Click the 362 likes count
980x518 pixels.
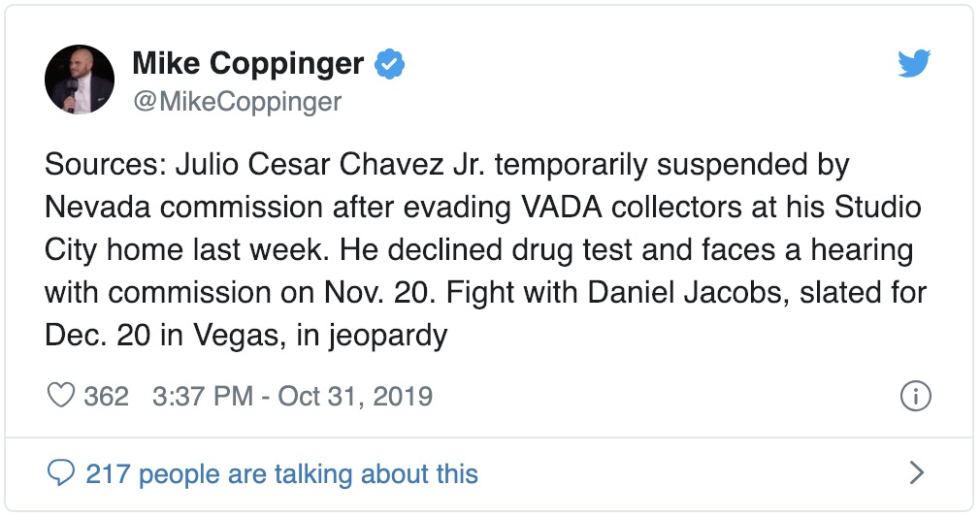coord(107,397)
